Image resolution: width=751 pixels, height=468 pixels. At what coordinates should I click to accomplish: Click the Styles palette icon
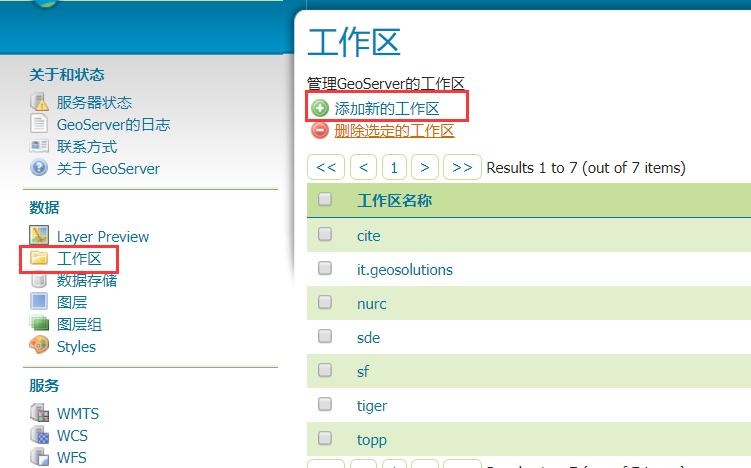click(39, 345)
